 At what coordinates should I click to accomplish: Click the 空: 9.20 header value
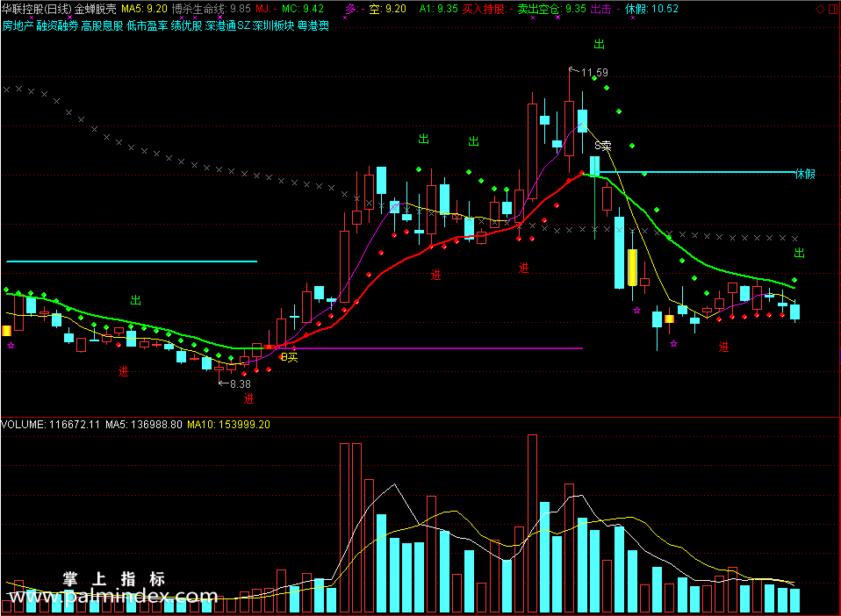(387, 9)
